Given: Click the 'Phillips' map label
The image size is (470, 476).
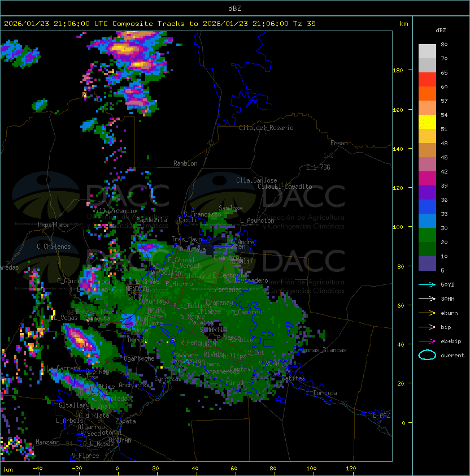Looking at the screenshot, I should click(233, 356).
